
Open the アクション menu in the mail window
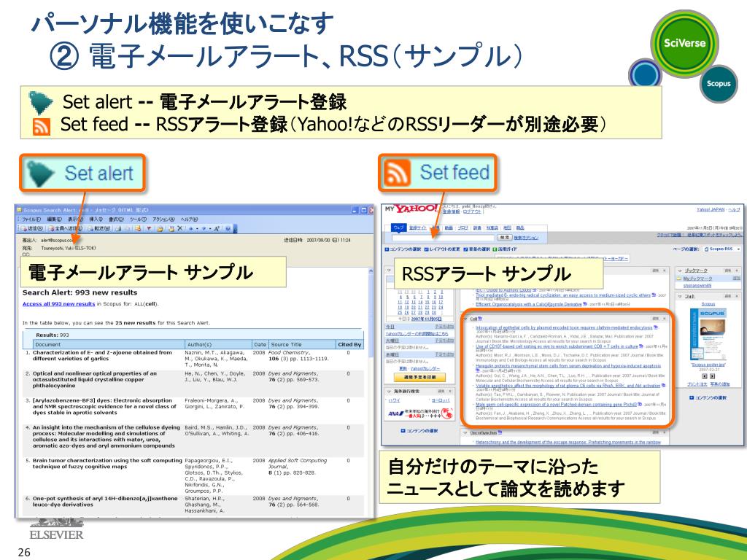[163, 219]
